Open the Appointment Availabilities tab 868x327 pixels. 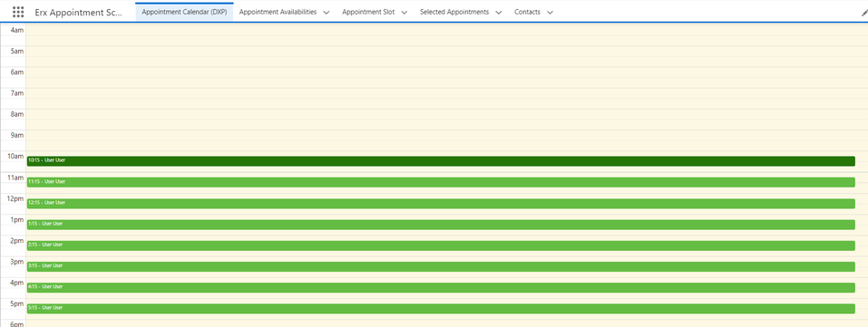pos(278,12)
